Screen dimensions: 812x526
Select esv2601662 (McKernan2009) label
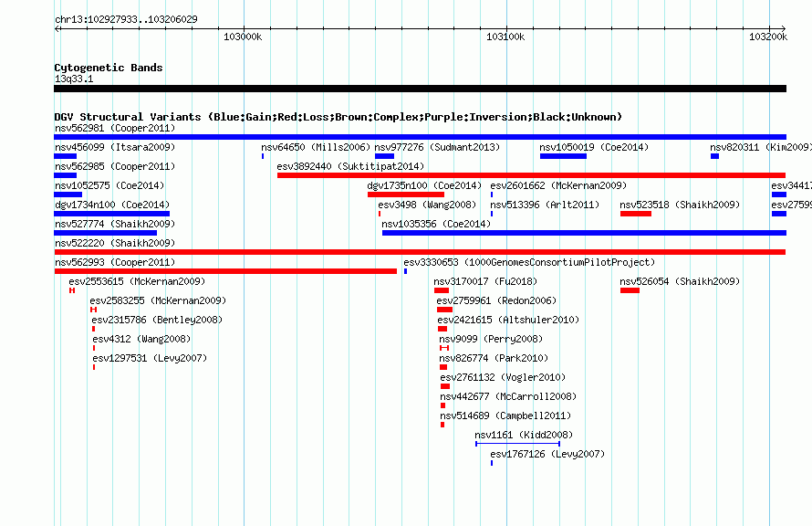(x=558, y=185)
